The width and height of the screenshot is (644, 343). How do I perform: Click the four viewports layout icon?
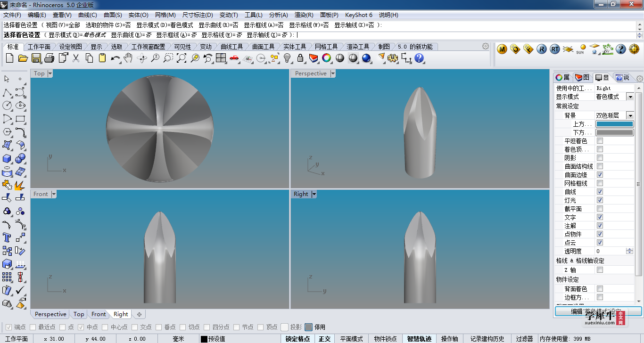click(x=221, y=58)
